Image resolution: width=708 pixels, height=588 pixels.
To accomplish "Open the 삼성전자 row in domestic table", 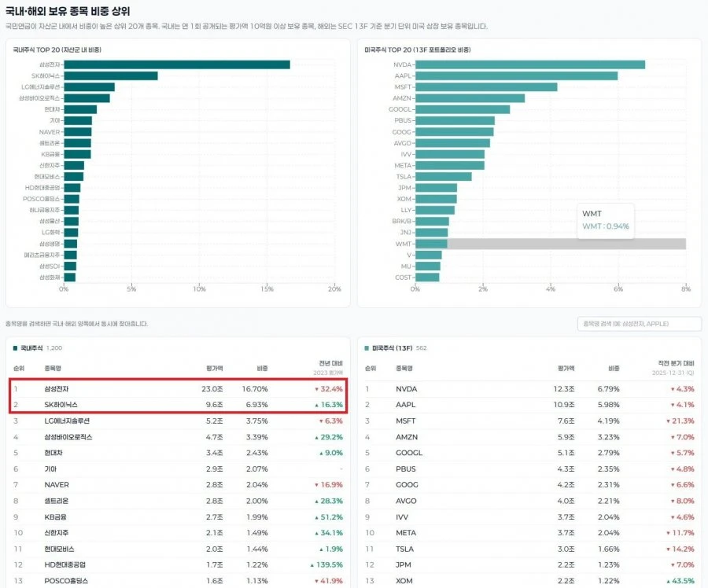I will [178, 388].
